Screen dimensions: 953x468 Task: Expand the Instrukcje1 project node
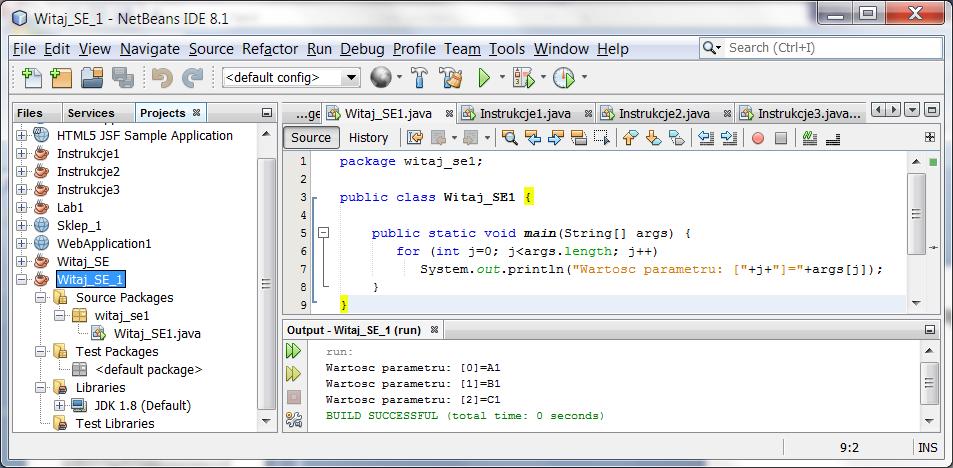(22, 154)
